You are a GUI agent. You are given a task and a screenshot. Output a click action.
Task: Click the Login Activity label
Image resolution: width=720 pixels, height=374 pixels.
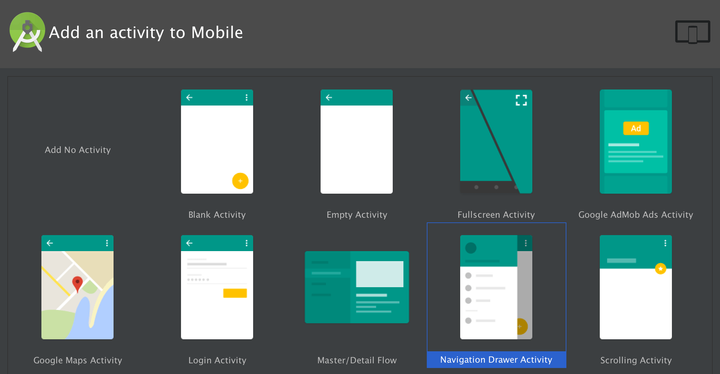click(x=217, y=360)
